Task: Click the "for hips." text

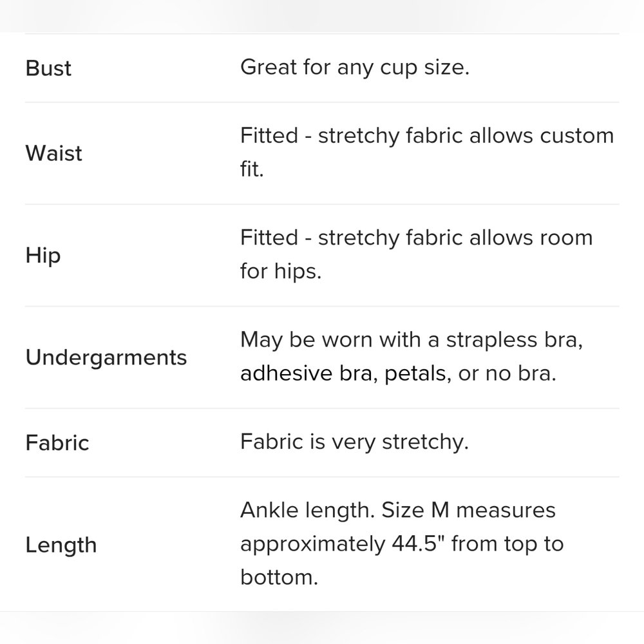Action: pos(280,271)
